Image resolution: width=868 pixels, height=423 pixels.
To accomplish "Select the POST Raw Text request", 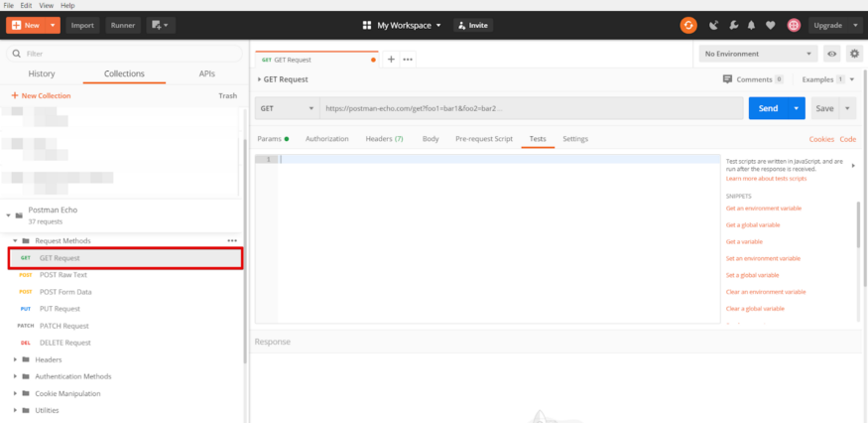I will 63,275.
